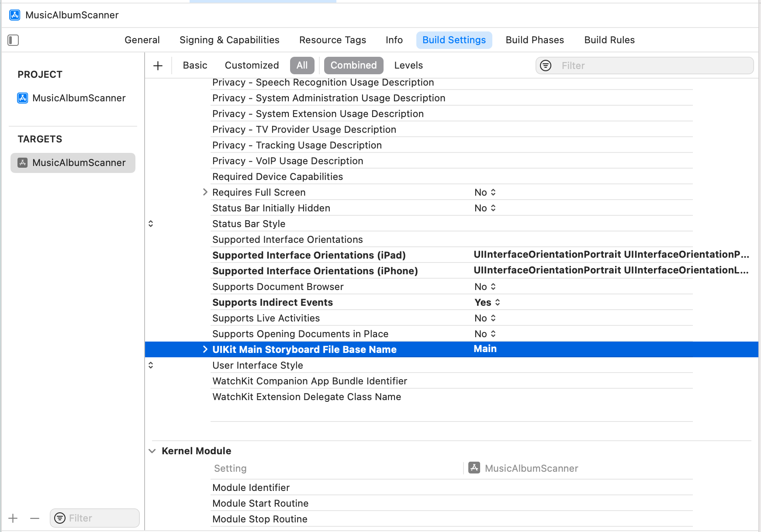
Task: Select WatchKit Extension Delegate Class Name row
Action: pos(452,397)
